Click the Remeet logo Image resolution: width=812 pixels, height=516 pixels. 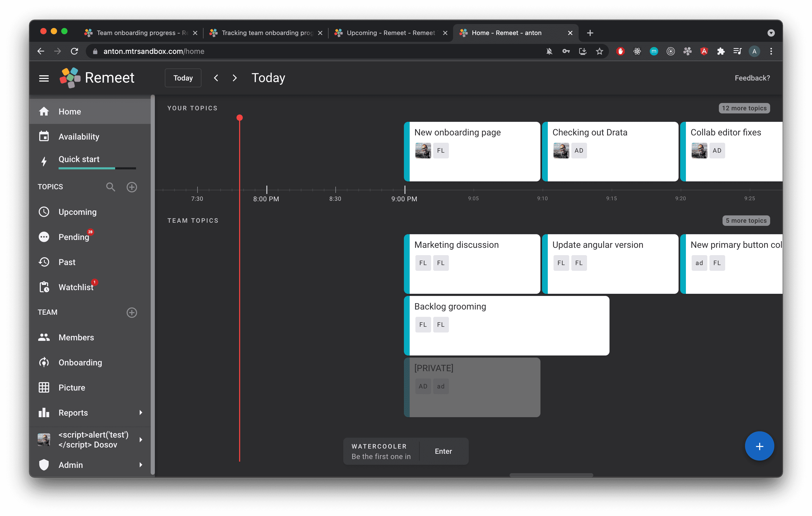pyautogui.click(x=97, y=78)
